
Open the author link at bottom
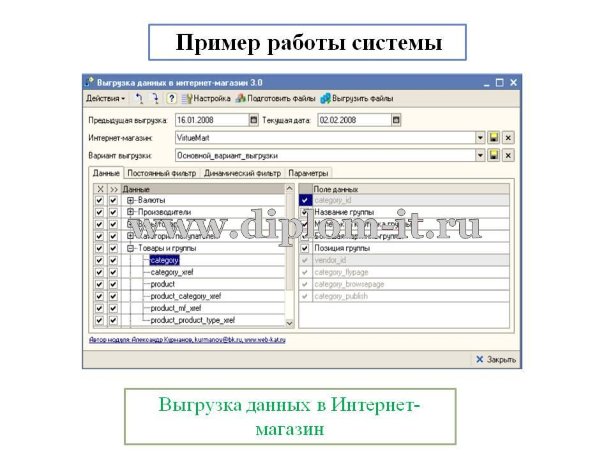pos(187,340)
